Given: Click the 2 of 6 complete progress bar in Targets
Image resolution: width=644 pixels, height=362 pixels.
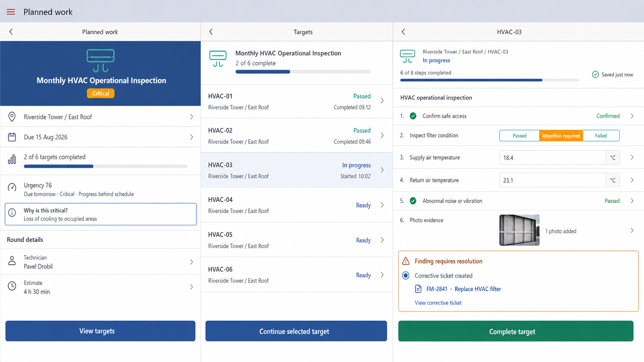Looking at the screenshot, I should [303, 72].
